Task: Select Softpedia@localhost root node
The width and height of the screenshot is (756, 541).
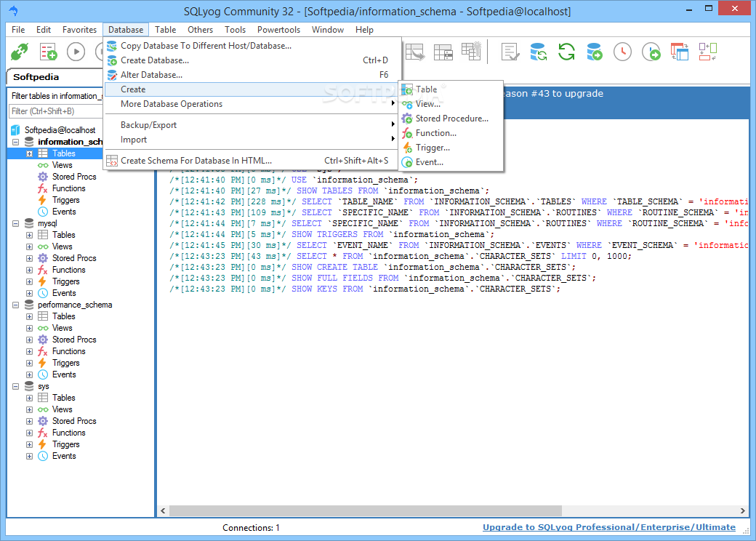Action: [60, 130]
